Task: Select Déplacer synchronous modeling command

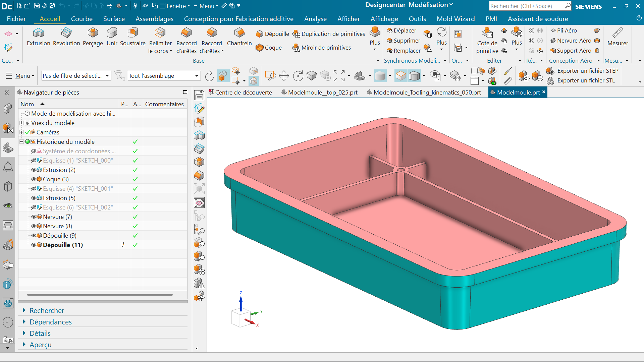Action: [401, 31]
